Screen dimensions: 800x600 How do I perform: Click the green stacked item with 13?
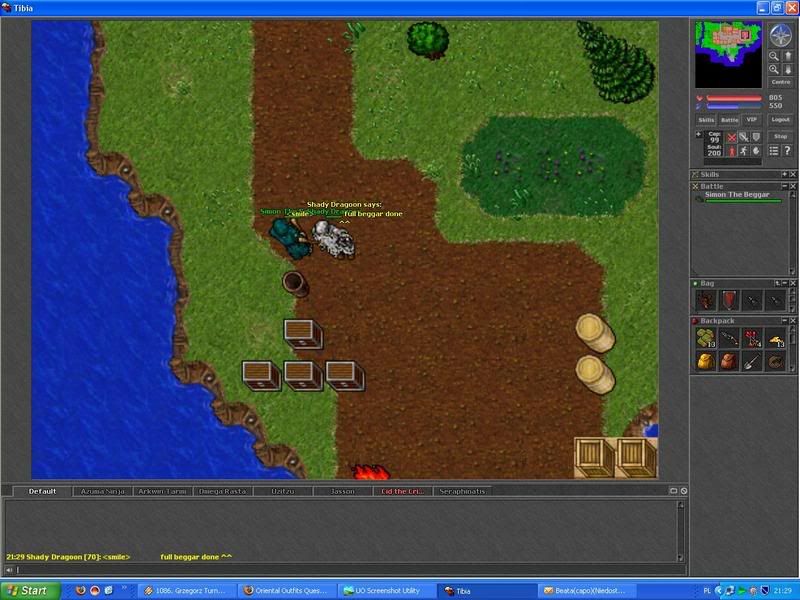point(706,338)
